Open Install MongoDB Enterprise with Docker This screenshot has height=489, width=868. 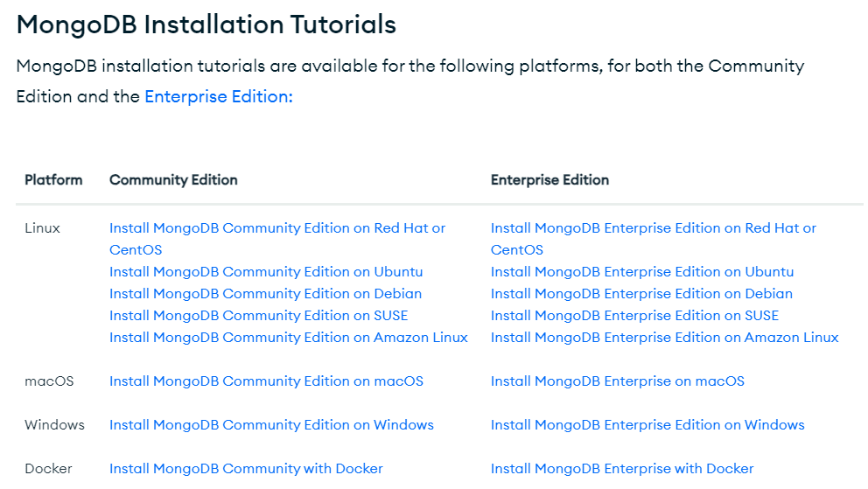622,469
